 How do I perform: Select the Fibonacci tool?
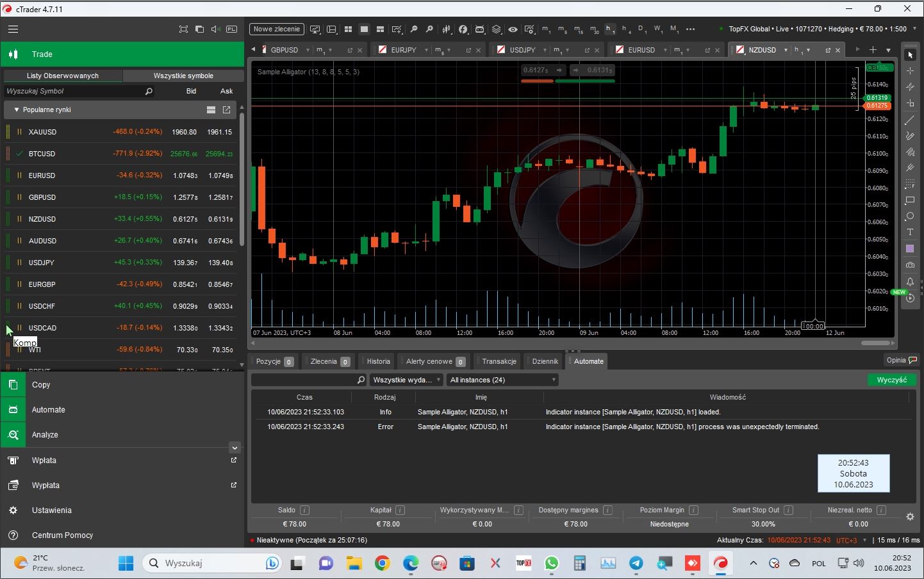(910, 184)
